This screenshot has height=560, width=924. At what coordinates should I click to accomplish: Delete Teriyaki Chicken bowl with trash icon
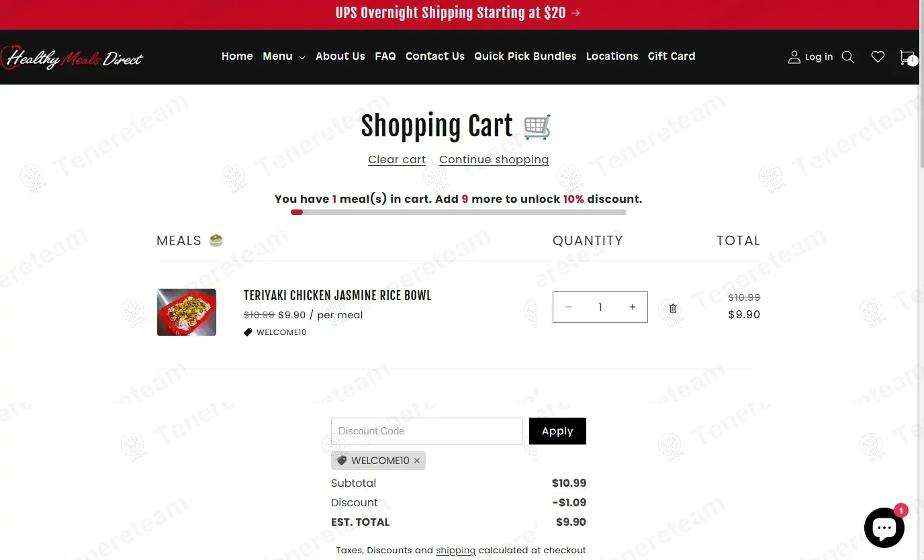[673, 308]
